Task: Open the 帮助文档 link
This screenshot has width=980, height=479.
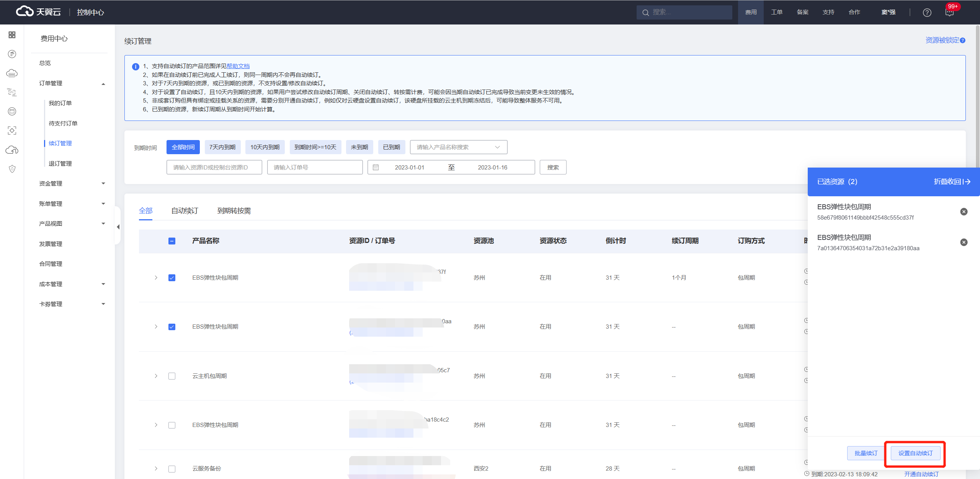Action: coord(238,66)
